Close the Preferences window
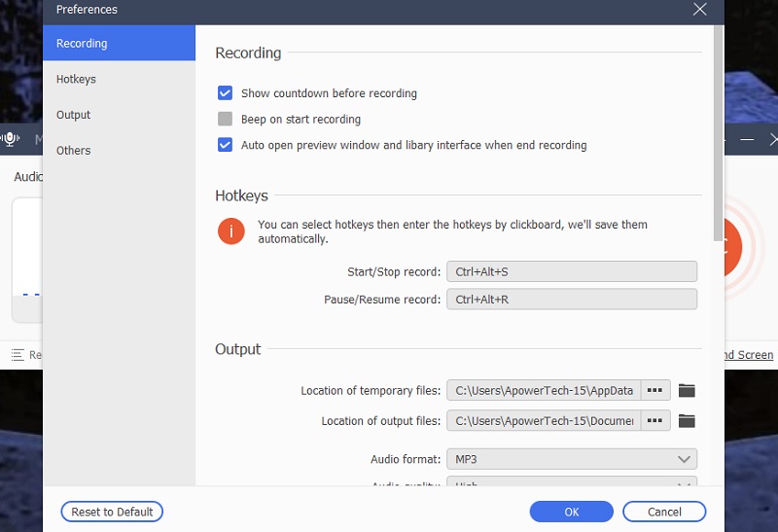This screenshot has height=532, width=778. (699, 9)
